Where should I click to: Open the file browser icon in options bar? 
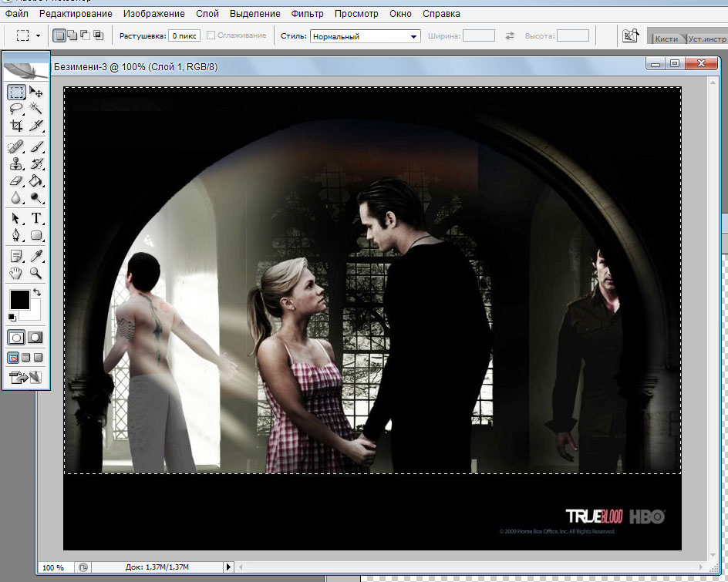pos(630,35)
